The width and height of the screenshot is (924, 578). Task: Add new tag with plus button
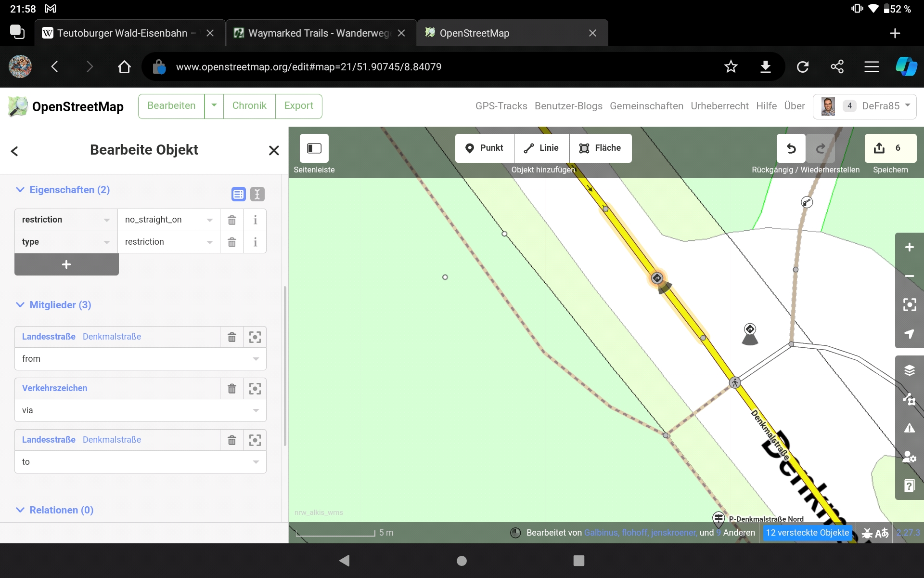[66, 264]
